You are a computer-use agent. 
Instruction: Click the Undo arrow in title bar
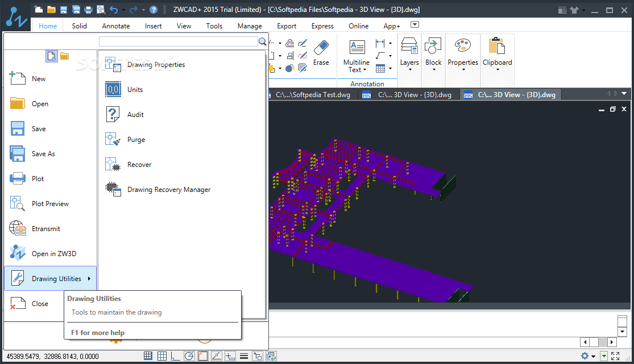point(114,10)
